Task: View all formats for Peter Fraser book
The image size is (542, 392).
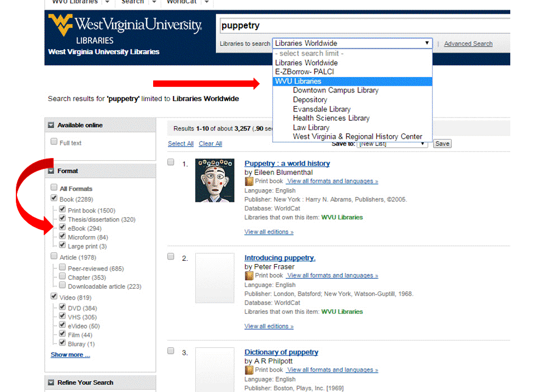Action: 333,276
